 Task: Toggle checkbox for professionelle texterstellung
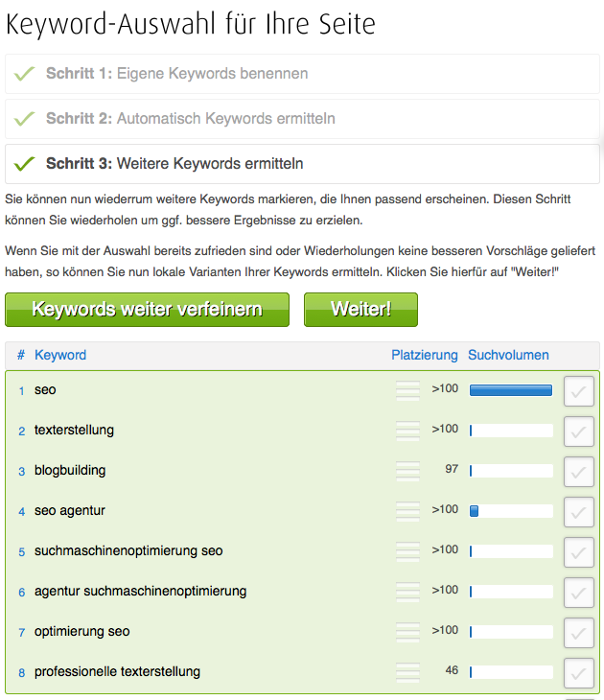click(578, 673)
